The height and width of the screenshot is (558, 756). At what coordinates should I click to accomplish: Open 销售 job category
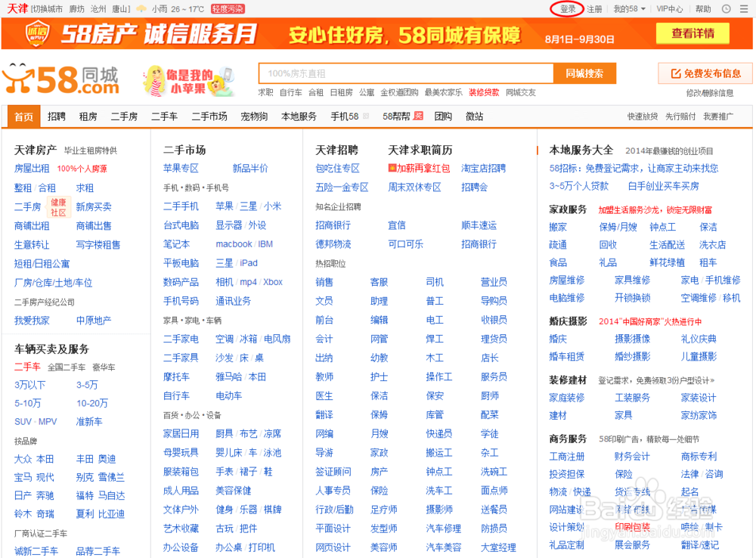click(x=324, y=282)
